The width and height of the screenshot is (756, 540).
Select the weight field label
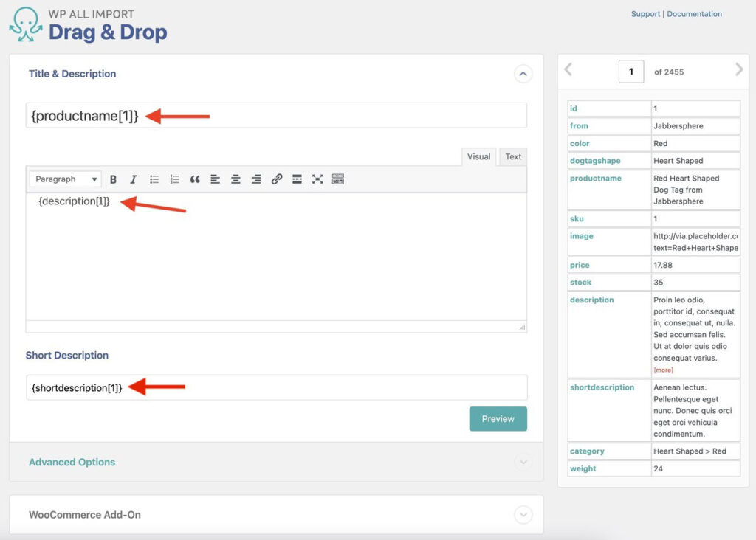583,468
